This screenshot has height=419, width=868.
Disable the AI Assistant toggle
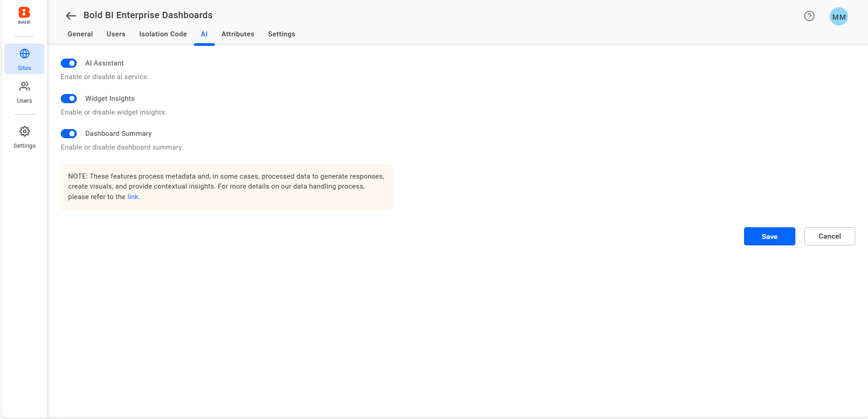[69, 63]
